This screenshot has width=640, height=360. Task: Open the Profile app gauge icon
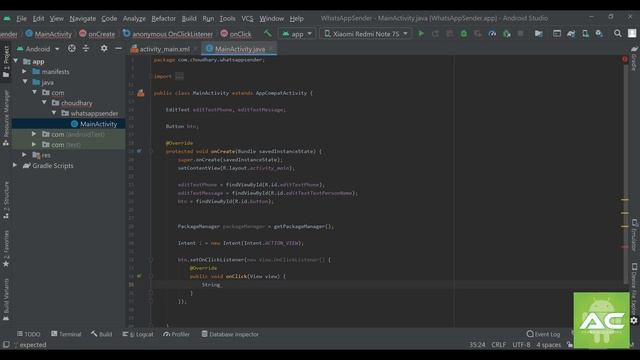tap(492, 33)
